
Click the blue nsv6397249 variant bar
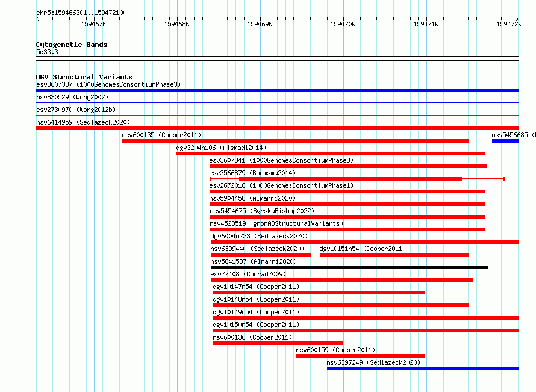423,369
